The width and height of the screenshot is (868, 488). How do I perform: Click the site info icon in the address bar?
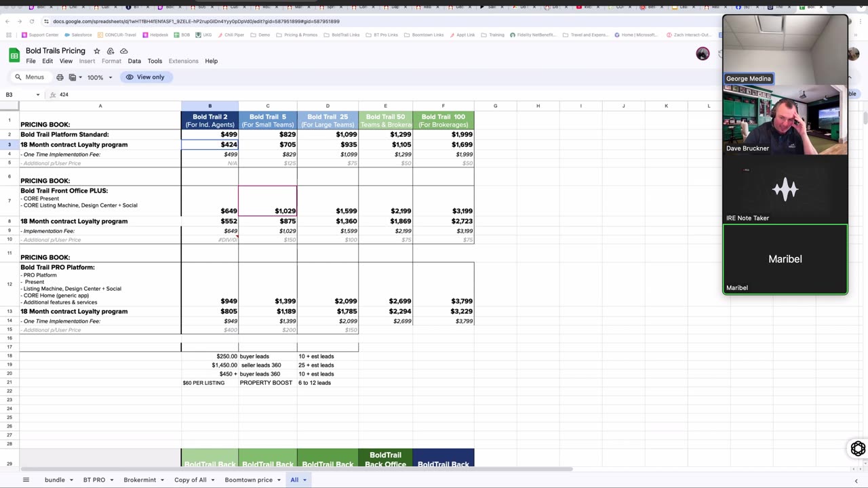(x=46, y=21)
